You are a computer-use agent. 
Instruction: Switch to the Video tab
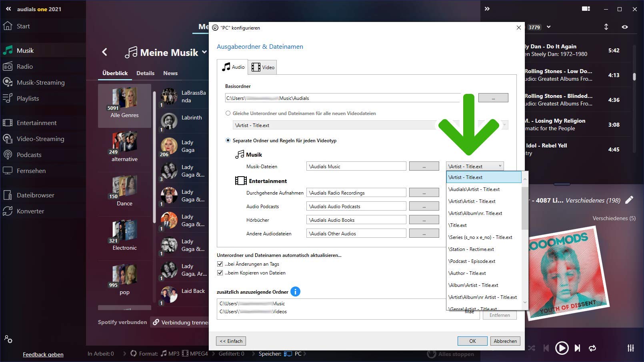pyautogui.click(x=263, y=67)
